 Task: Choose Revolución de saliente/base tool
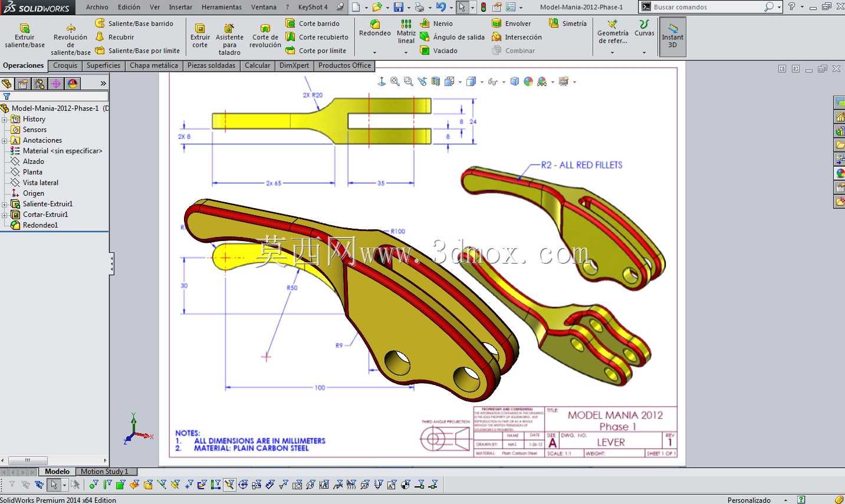coord(71,39)
